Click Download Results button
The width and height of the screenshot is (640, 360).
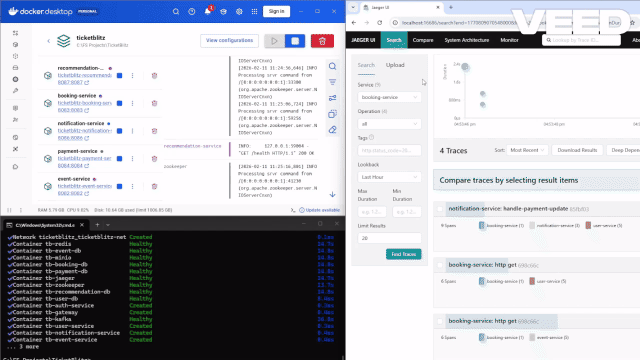point(577,150)
